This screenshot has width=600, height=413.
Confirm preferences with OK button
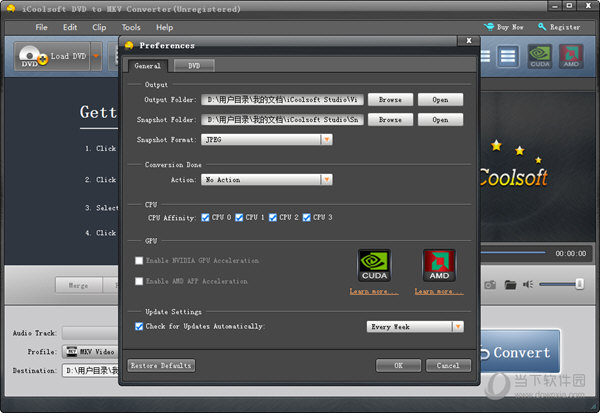(x=398, y=366)
